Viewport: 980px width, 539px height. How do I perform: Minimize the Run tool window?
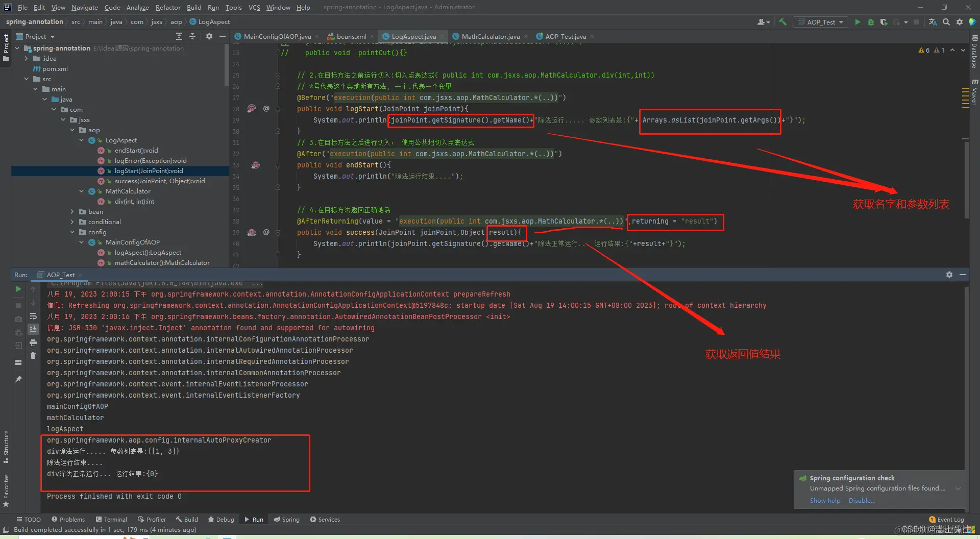click(x=963, y=275)
